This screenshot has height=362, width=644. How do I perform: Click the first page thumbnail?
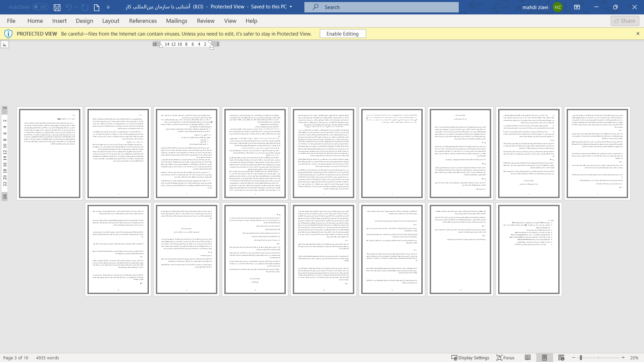(50, 153)
